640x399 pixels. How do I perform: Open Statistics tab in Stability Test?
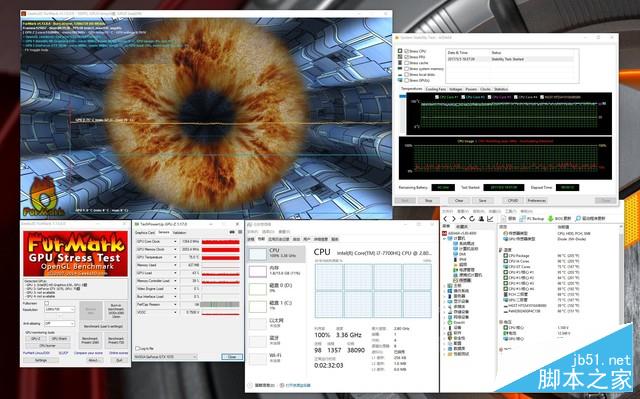pos(501,89)
